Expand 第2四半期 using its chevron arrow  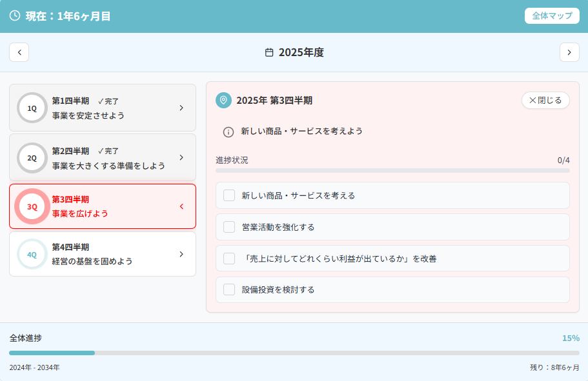click(x=181, y=157)
